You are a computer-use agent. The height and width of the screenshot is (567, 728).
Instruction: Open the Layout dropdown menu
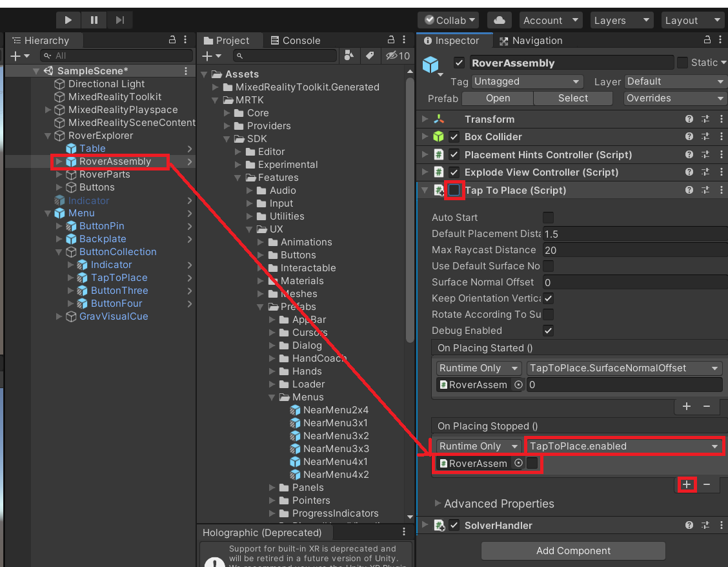coord(693,20)
